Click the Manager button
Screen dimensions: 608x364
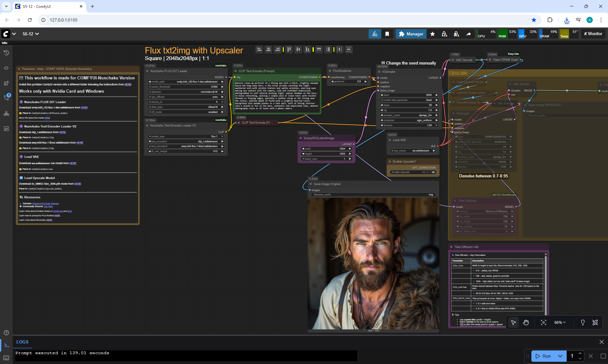click(x=411, y=34)
